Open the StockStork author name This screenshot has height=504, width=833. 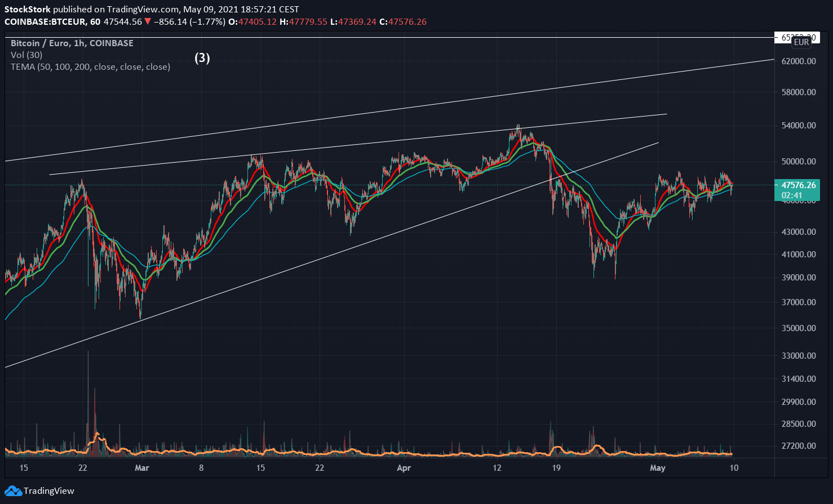28,10
